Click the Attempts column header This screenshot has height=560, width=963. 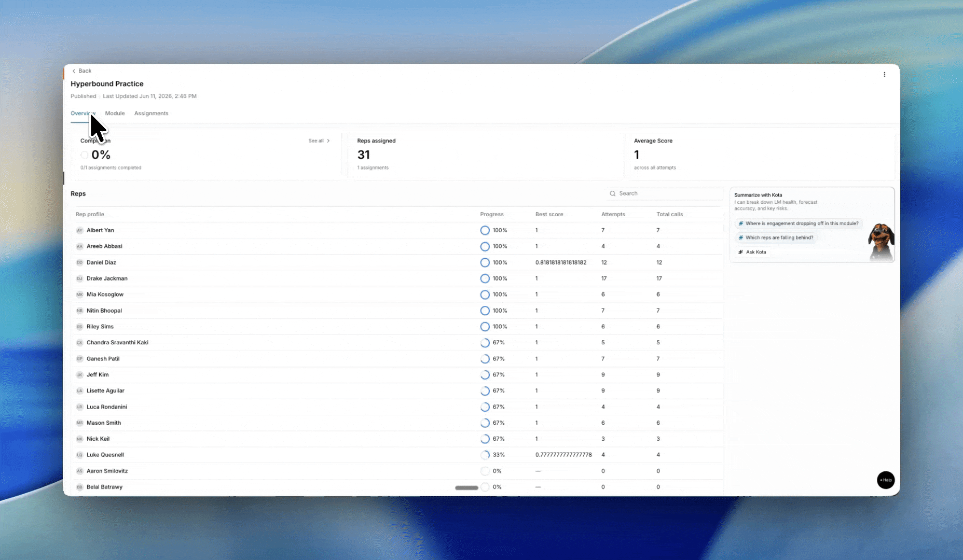coord(613,214)
